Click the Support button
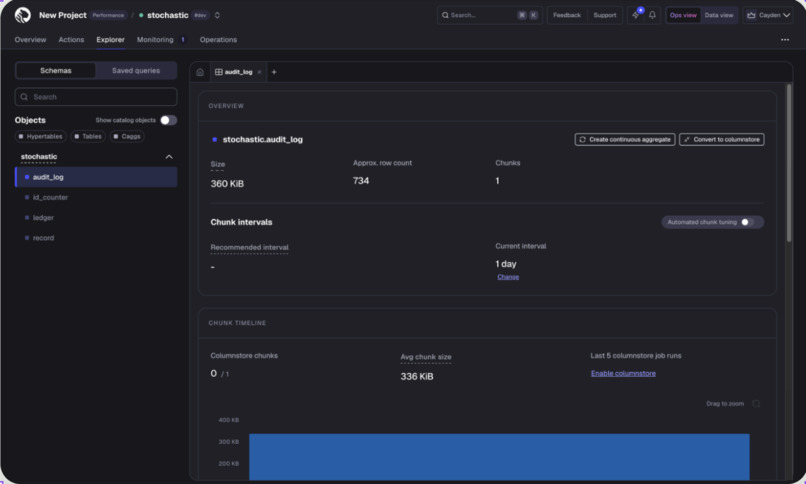This screenshot has height=484, width=806. pos(604,15)
